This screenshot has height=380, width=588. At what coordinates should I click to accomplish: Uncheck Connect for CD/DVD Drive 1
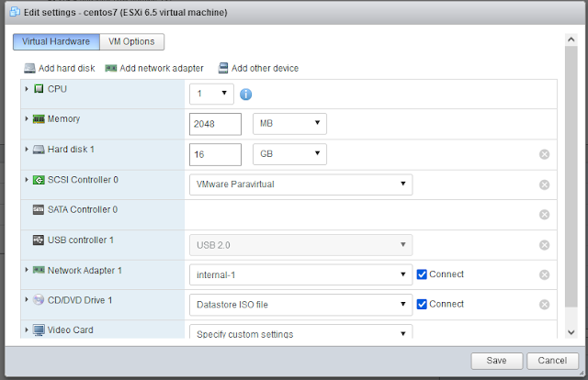[422, 304]
